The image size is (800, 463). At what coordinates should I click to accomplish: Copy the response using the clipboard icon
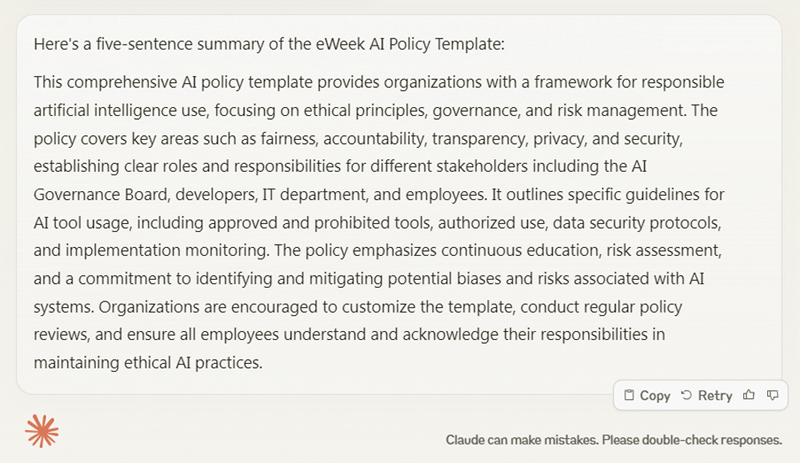tap(629, 395)
